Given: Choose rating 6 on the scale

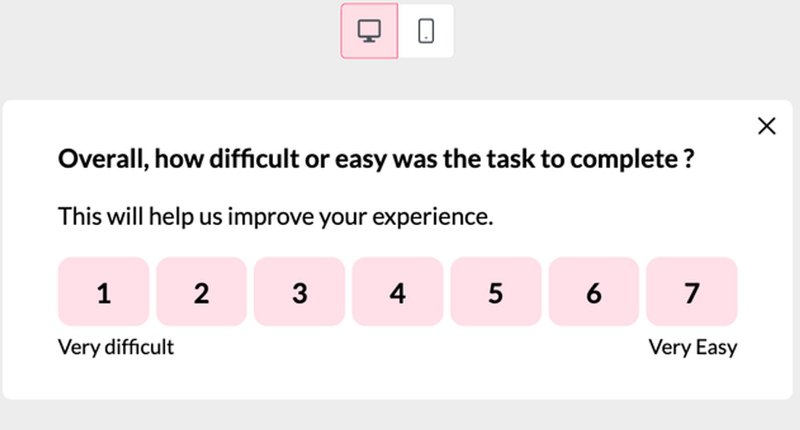Looking at the screenshot, I should 593,292.
